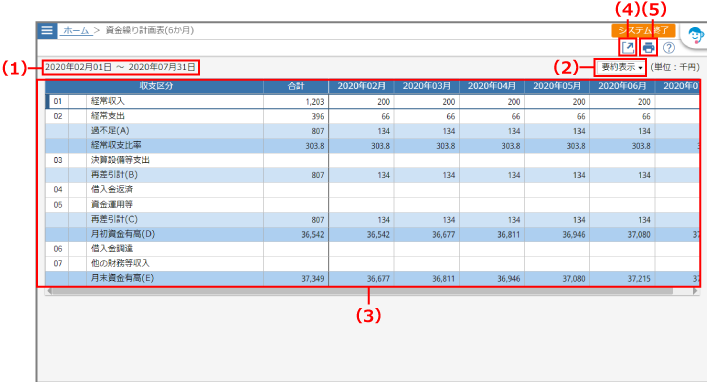Click the 2020年02月 column header

pyautogui.click(x=362, y=86)
